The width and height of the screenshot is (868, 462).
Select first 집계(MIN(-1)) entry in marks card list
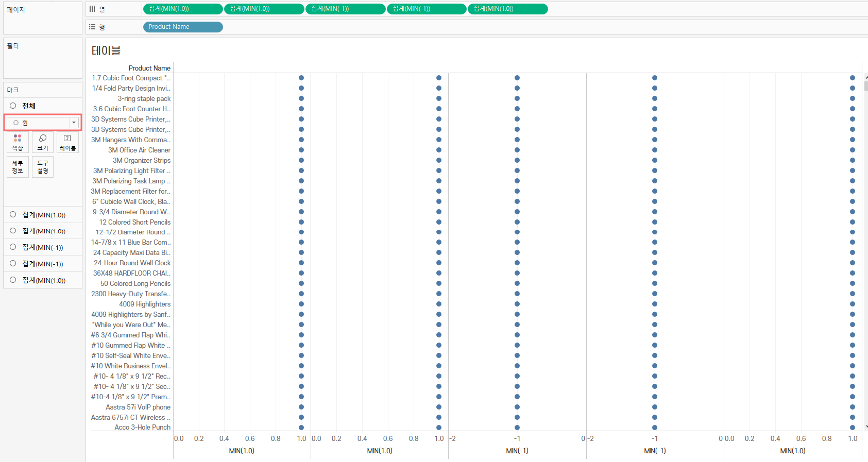point(43,247)
